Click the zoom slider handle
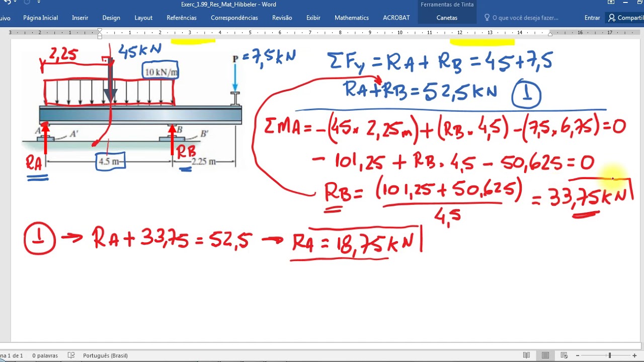Screen dimensions: 644x362 tap(609, 355)
